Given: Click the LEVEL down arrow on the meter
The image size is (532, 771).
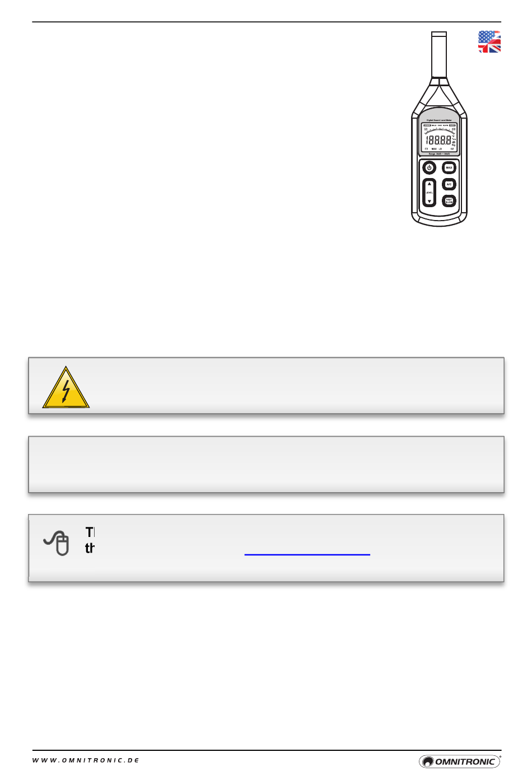Looking at the screenshot, I should [429, 201].
